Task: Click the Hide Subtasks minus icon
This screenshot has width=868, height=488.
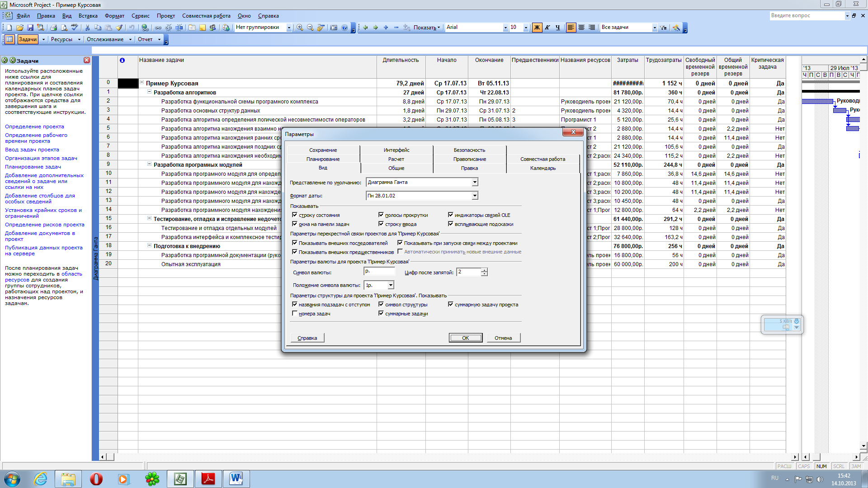Action: pos(396,28)
